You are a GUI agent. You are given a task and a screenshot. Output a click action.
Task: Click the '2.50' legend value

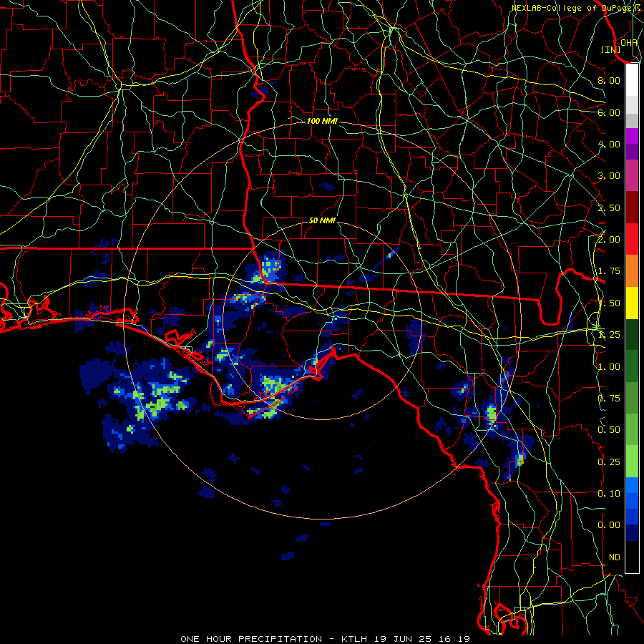point(609,208)
